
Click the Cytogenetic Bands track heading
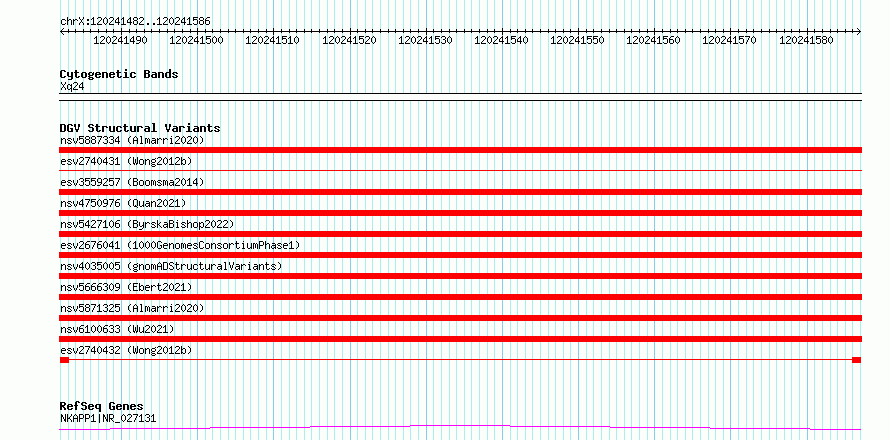[119, 74]
